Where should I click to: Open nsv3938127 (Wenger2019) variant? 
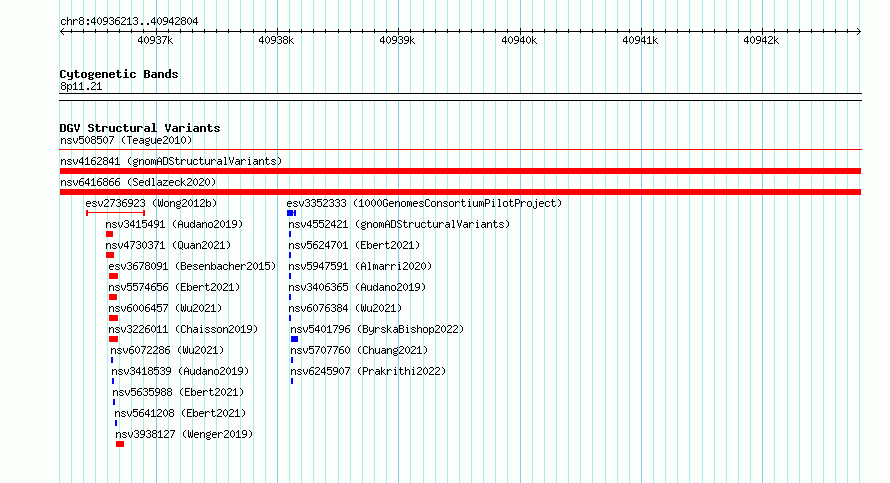tap(184, 434)
